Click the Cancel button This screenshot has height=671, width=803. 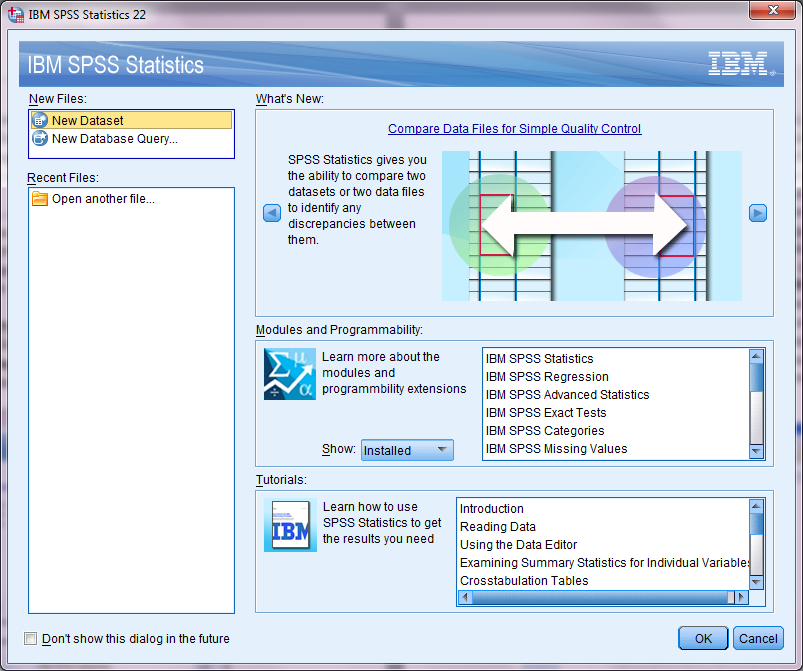tap(758, 638)
